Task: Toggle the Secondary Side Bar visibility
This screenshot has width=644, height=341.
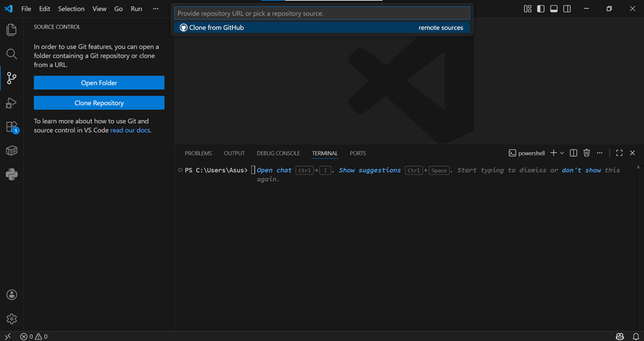Action: pos(567,9)
